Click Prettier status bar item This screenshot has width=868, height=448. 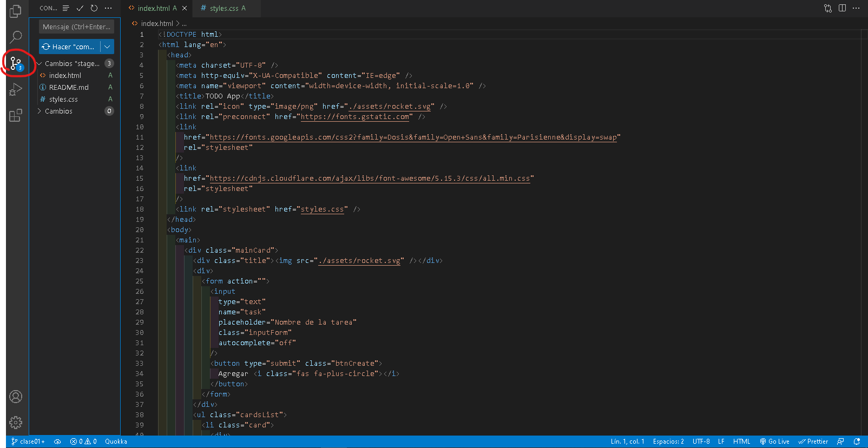813,442
